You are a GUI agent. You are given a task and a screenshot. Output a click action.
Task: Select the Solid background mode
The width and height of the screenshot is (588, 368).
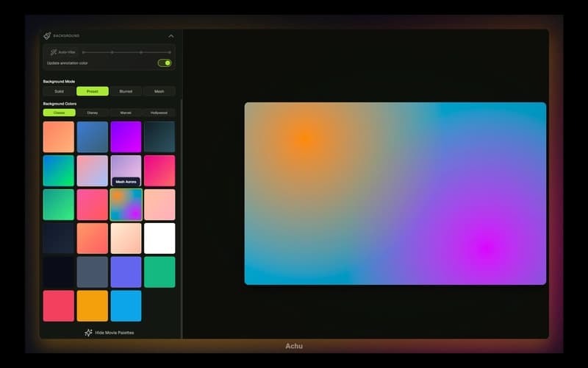point(60,91)
